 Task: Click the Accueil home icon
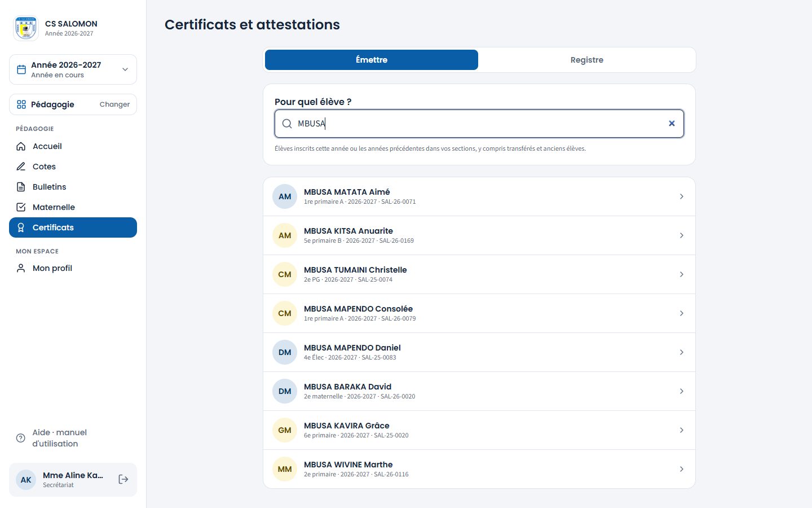21,146
